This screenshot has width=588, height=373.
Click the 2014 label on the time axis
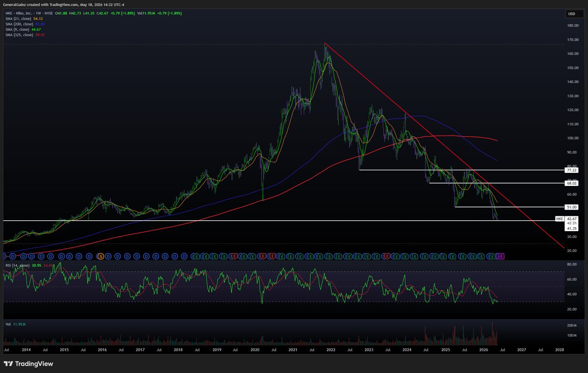coord(26,350)
